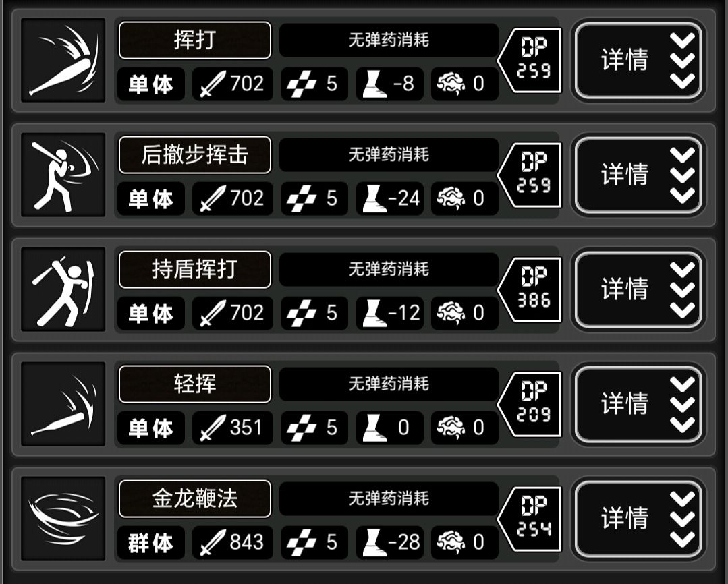Select the 金龙鞭法 skill name button
The height and width of the screenshot is (584, 728).
tap(195, 499)
